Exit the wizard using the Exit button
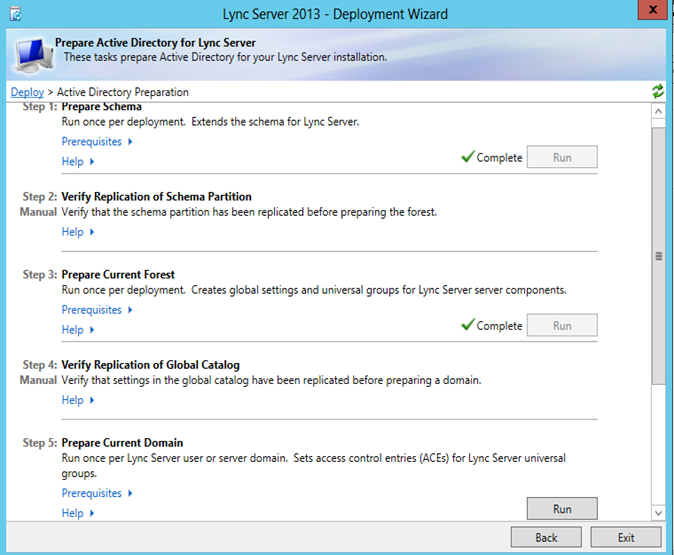Image resolution: width=674 pixels, height=555 pixels. (x=625, y=537)
